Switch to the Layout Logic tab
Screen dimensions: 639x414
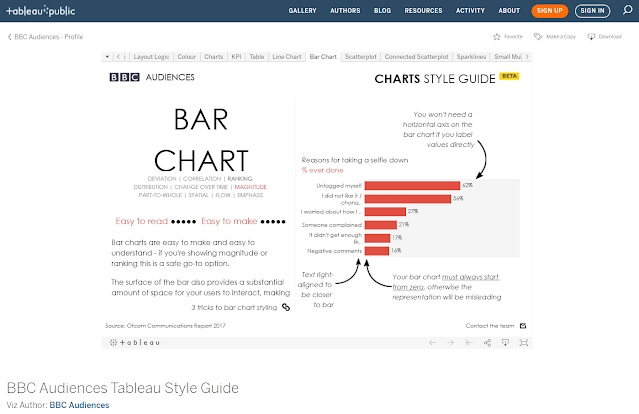point(151,57)
